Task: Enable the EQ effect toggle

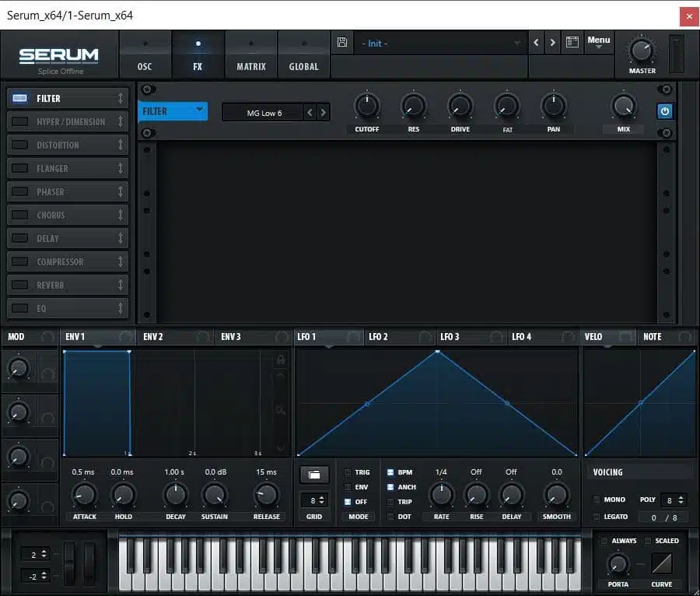Action: pos(19,308)
